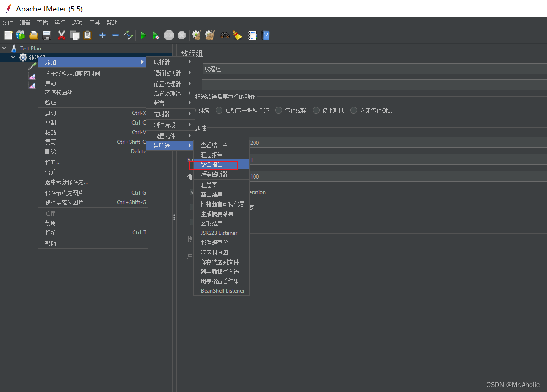Choose 聚合报告 from listener submenu
This screenshot has width=547, height=392.
coord(222,164)
